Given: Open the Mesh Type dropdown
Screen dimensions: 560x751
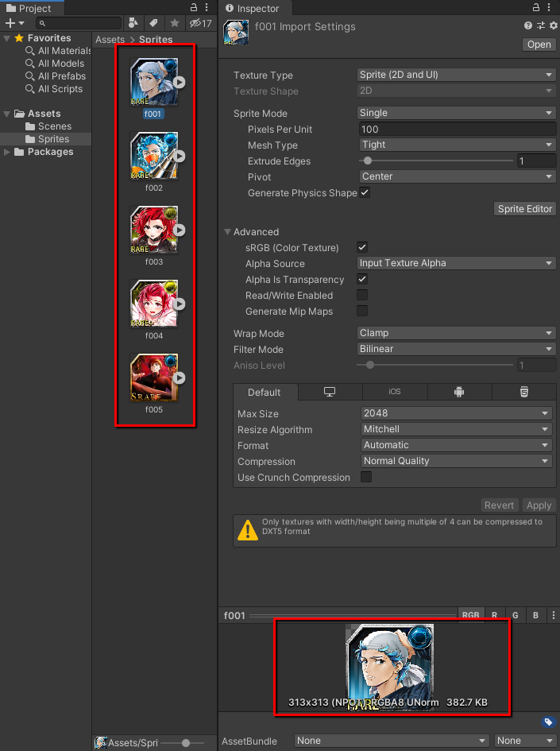Looking at the screenshot, I should (x=458, y=145).
